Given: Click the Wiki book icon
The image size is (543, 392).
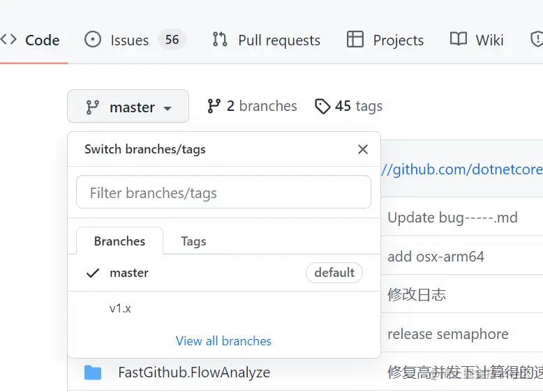Looking at the screenshot, I should [459, 39].
